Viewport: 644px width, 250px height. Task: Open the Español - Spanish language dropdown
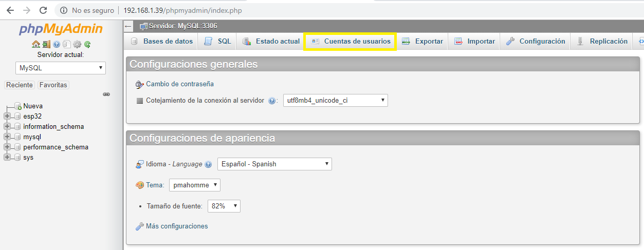tap(275, 164)
